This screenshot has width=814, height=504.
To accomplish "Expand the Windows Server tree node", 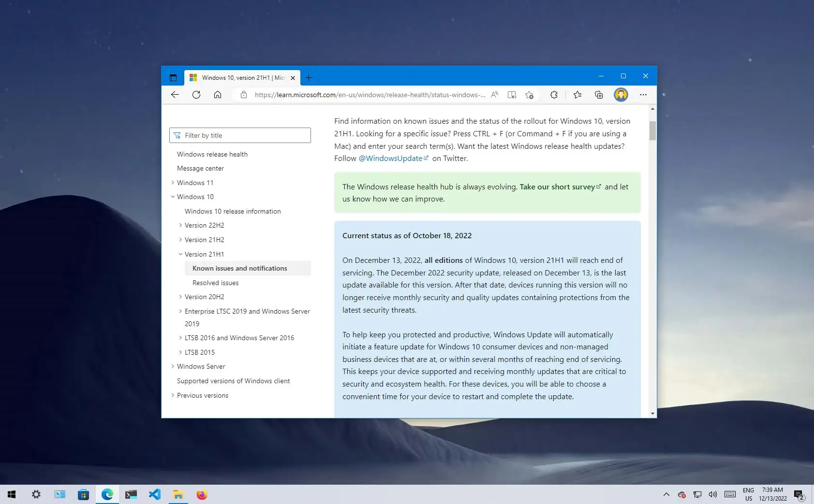I will [173, 366].
